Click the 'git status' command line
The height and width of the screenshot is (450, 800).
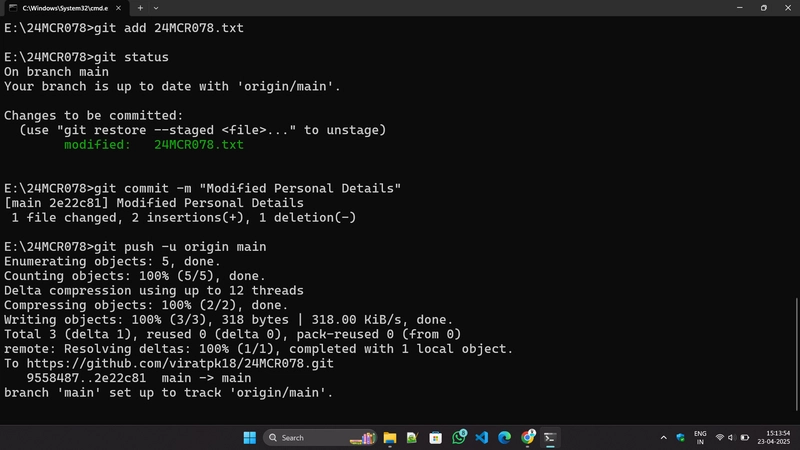86,57
